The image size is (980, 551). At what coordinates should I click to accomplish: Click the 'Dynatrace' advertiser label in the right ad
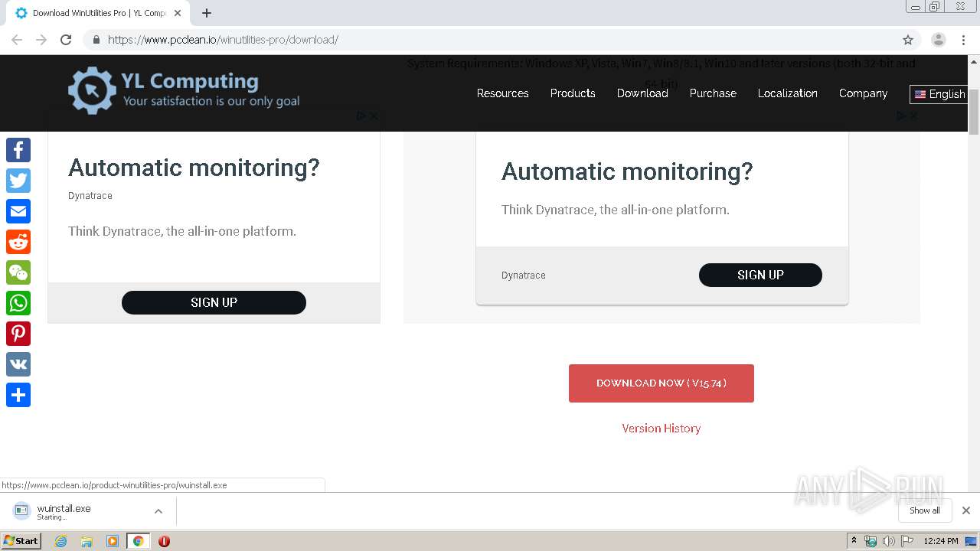(x=524, y=275)
